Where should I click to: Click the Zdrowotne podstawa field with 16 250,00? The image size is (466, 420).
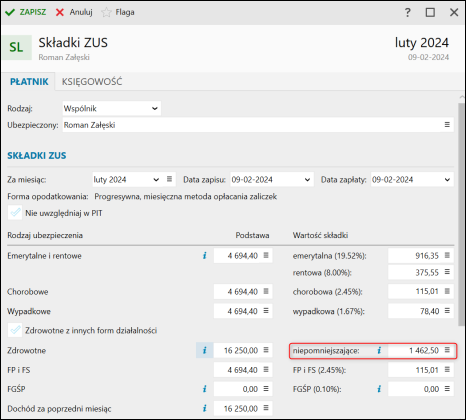(x=243, y=350)
